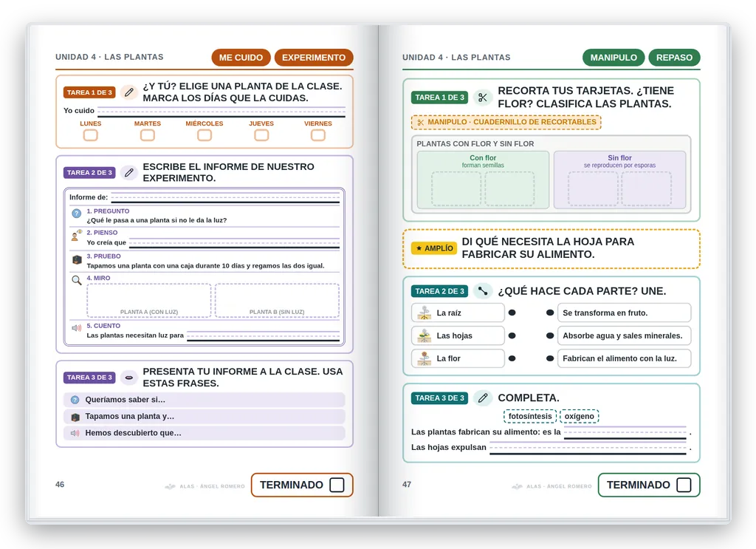Tick the VIERNES checkbox

click(x=318, y=135)
